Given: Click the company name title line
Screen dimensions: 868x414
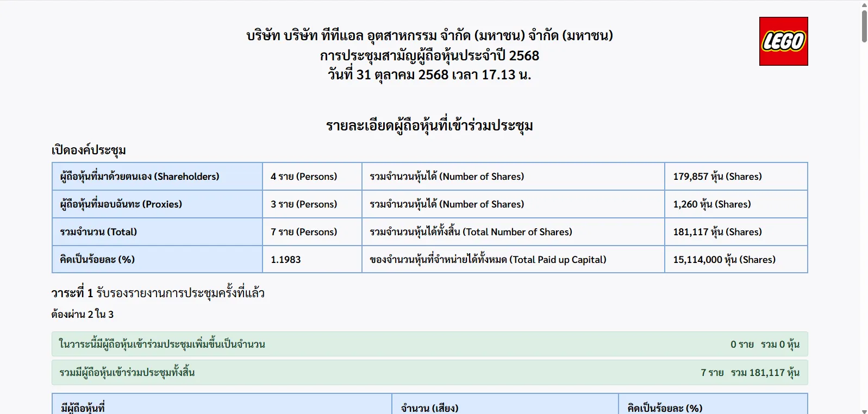Looking at the screenshot, I should [x=429, y=36].
